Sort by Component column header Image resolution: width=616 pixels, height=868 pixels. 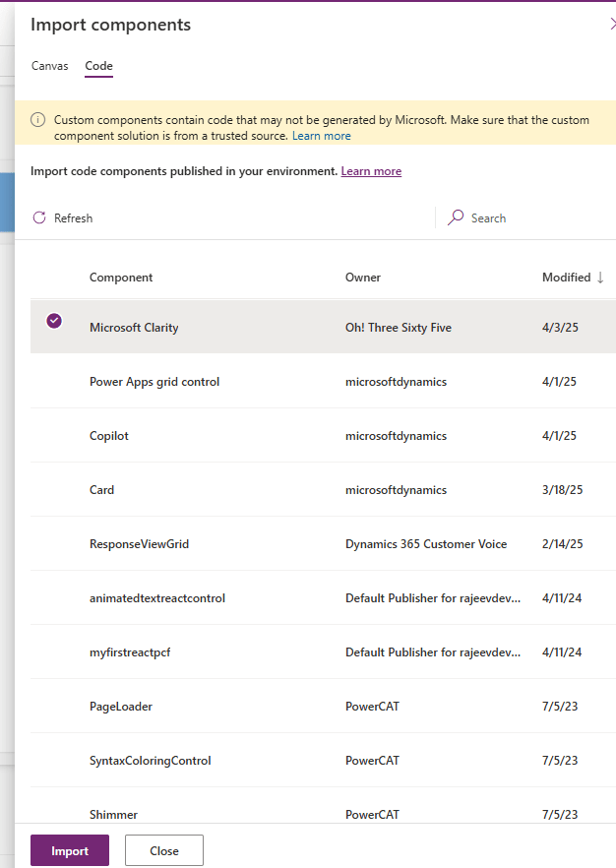[x=121, y=278]
